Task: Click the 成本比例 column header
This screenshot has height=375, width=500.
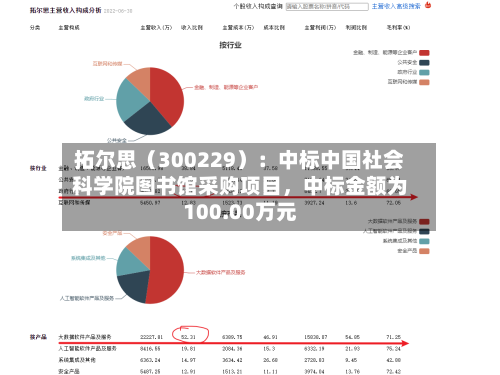Action: coord(274,28)
